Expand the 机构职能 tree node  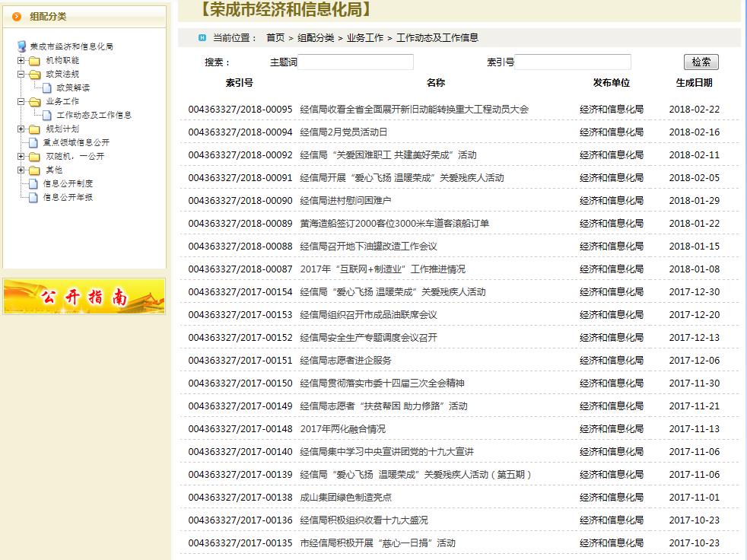[21, 61]
